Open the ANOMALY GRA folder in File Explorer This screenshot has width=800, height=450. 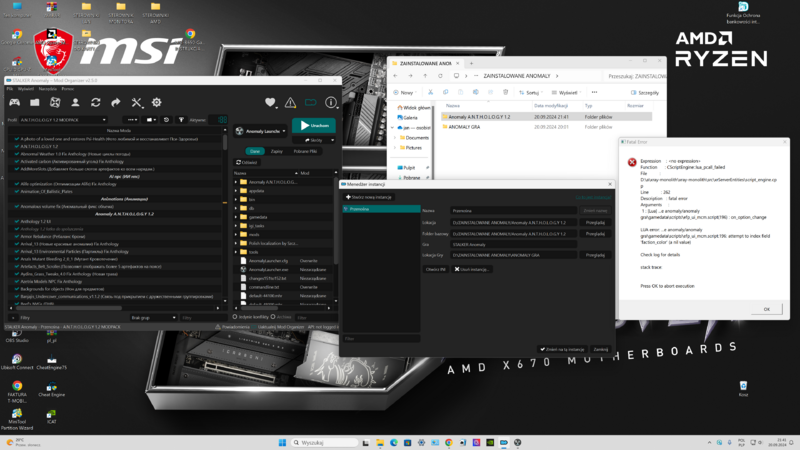tap(448, 128)
